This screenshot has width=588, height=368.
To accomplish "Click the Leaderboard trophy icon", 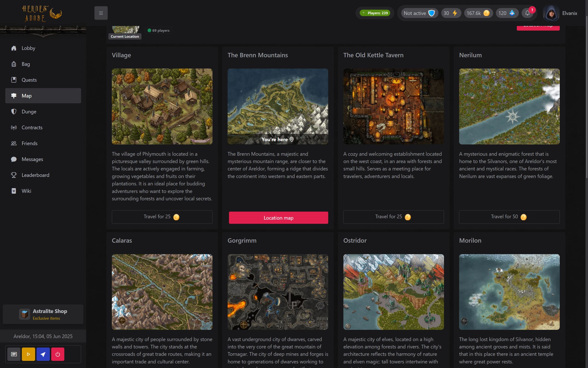I will 14,175.
